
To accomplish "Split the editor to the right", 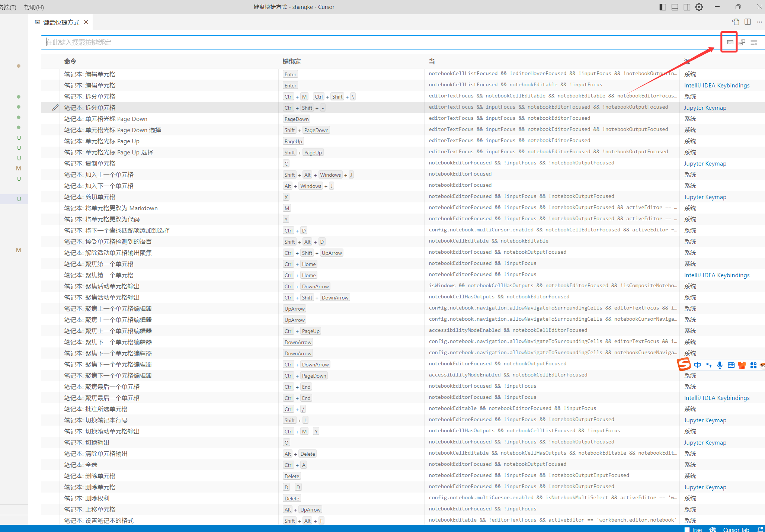I will pyautogui.click(x=748, y=22).
